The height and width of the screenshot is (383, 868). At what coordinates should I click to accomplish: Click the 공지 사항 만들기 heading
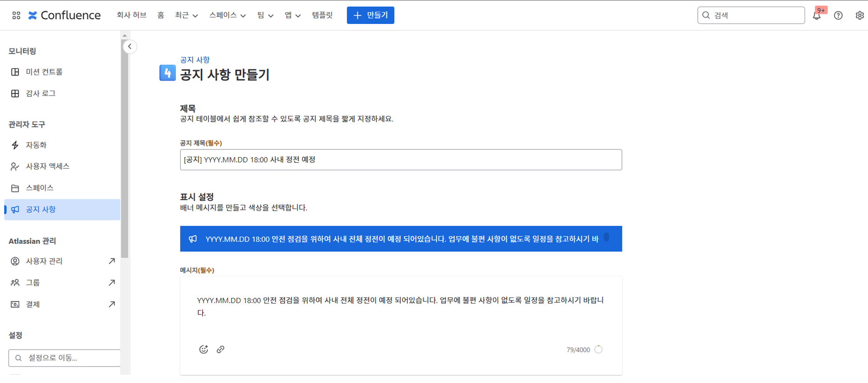pyautogui.click(x=225, y=75)
